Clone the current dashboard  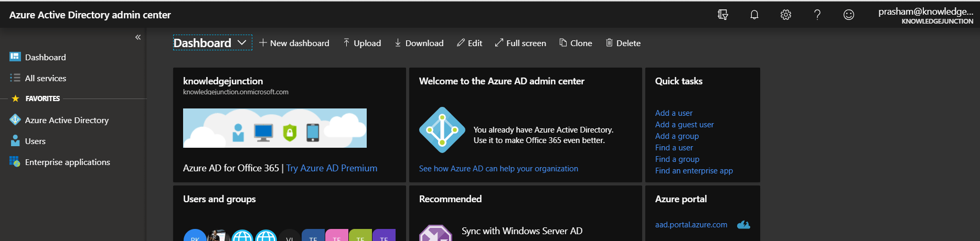576,43
